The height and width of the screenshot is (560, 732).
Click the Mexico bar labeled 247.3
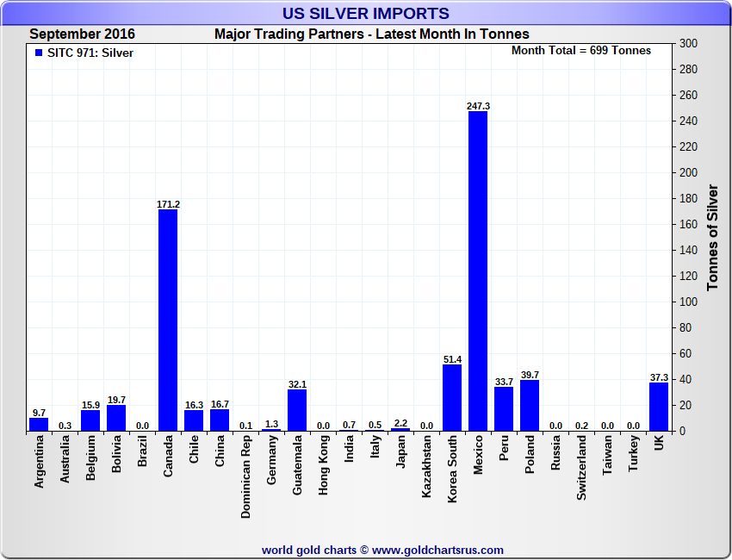point(478,271)
